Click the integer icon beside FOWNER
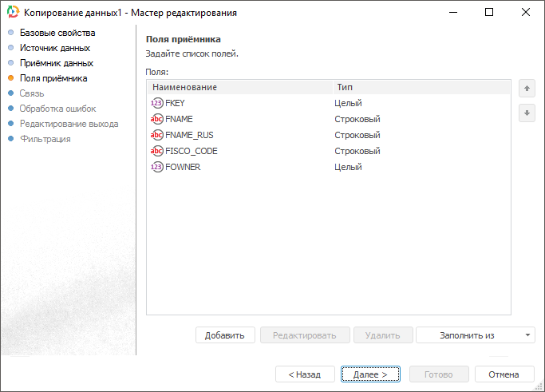Image resolution: width=545 pixels, height=392 pixels. click(156, 167)
